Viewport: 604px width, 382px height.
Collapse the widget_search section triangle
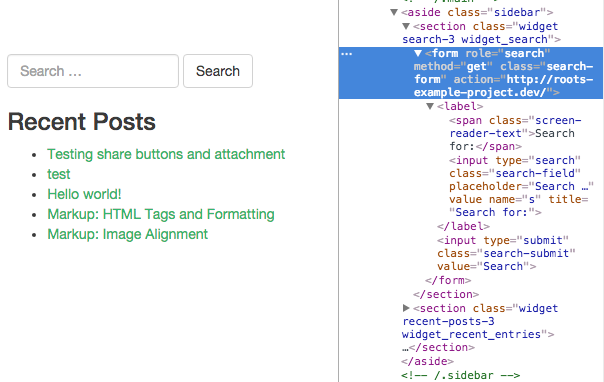click(406, 26)
